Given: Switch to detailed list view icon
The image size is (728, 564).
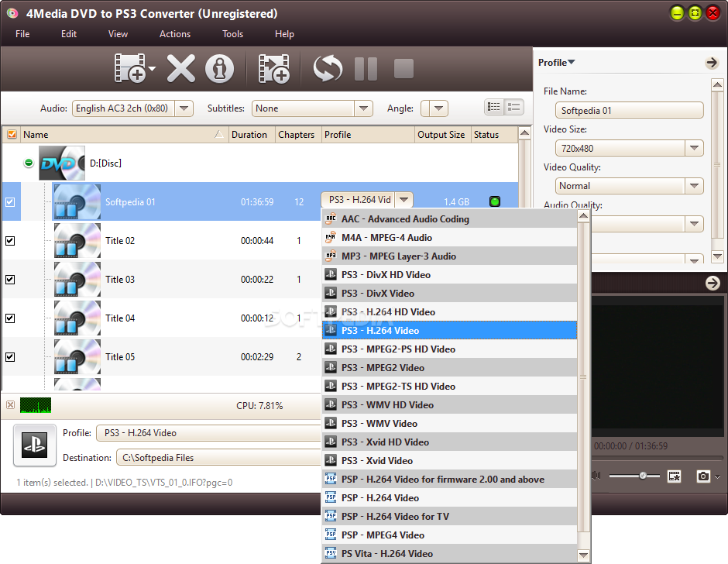Looking at the screenshot, I should [x=494, y=108].
